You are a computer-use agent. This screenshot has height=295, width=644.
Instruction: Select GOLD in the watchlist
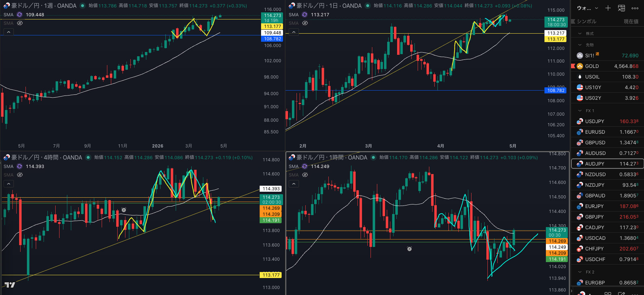point(592,66)
